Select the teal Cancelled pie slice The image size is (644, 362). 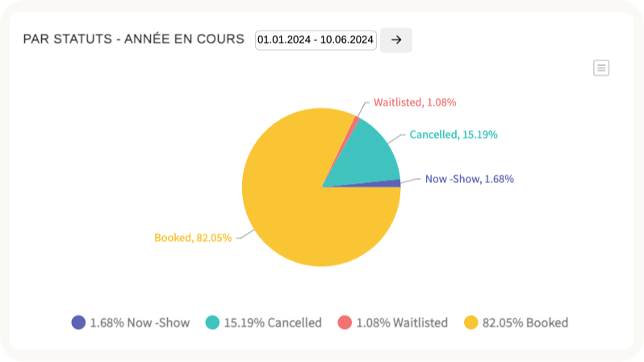coord(367,153)
